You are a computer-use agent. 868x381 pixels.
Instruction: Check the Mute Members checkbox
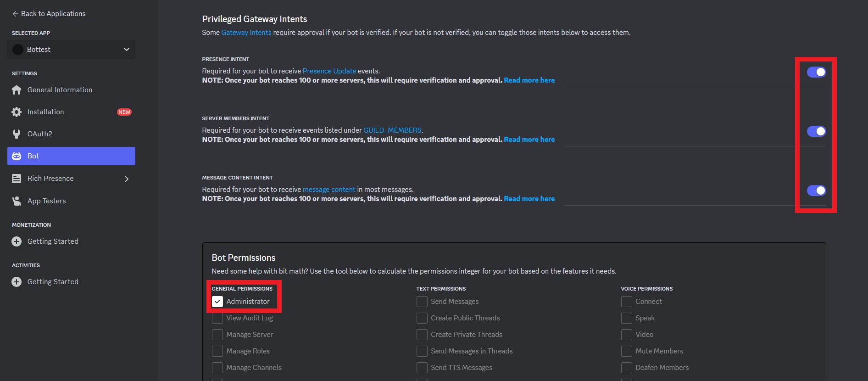627,351
